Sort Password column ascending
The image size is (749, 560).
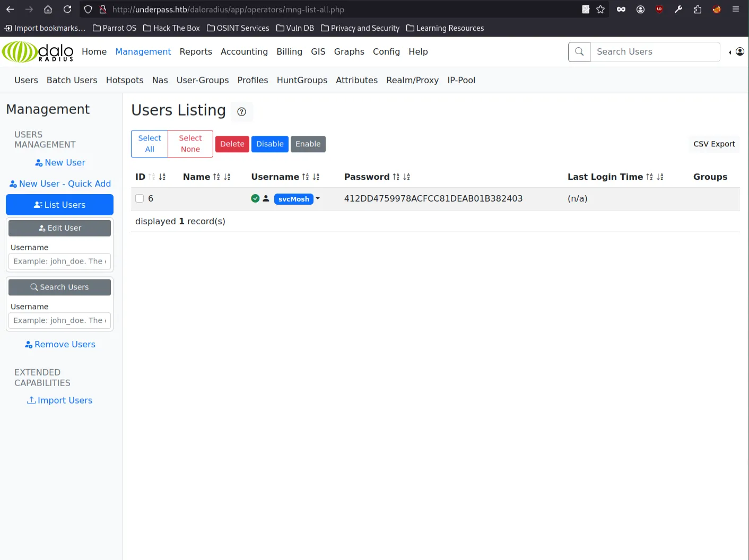396,177
